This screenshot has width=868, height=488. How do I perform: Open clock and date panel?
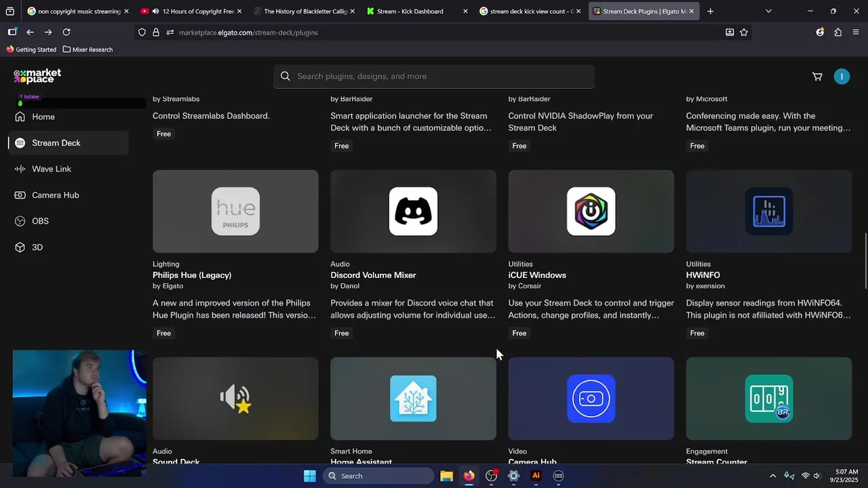(x=843, y=476)
